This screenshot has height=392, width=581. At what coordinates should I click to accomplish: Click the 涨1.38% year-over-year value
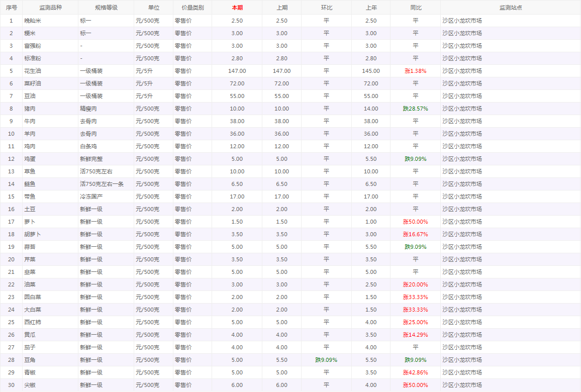click(415, 71)
